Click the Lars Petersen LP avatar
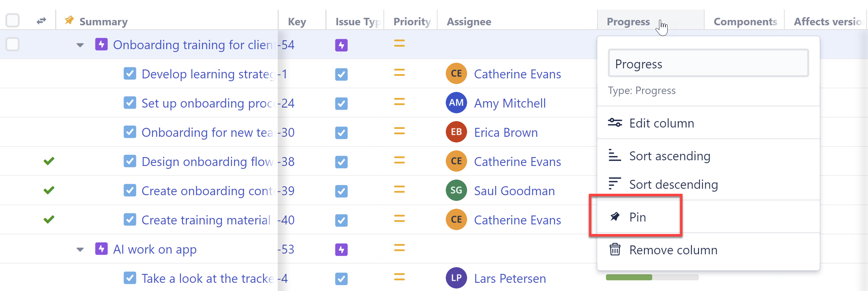The width and height of the screenshot is (868, 291). click(x=456, y=278)
